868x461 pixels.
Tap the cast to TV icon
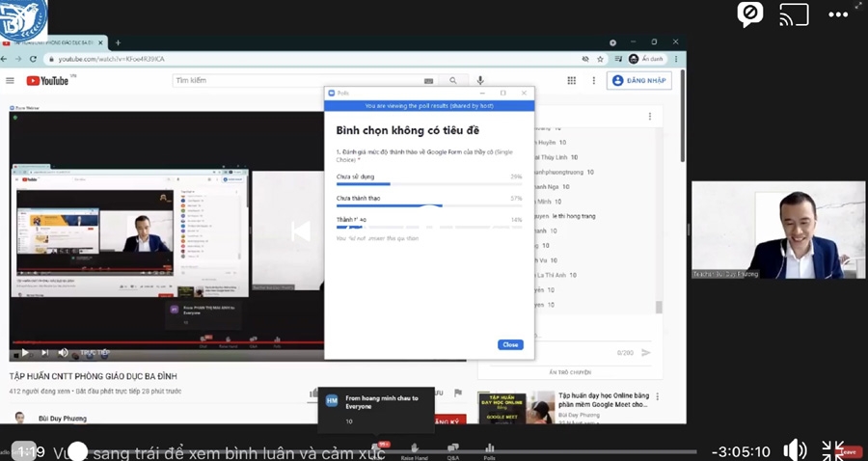click(x=794, y=14)
